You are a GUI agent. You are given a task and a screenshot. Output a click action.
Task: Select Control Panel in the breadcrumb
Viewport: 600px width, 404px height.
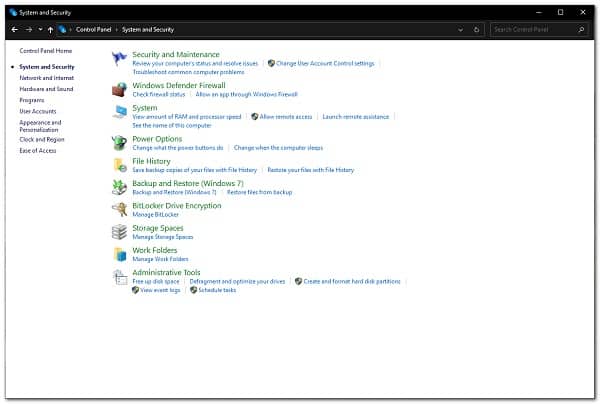click(x=93, y=29)
